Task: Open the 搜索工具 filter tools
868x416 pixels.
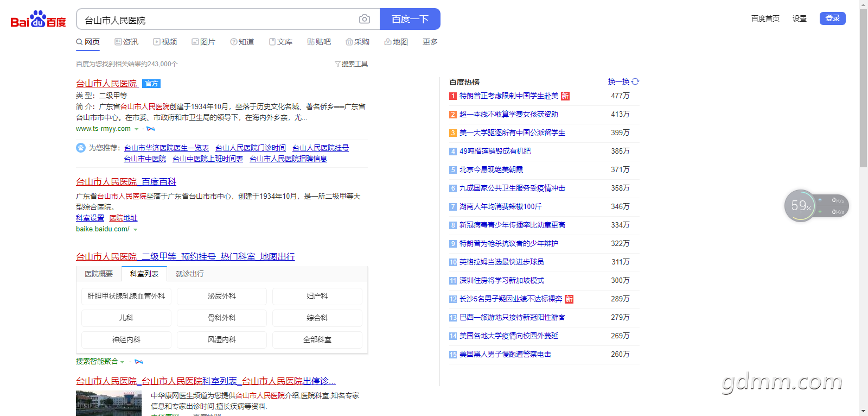Action: tap(352, 64)
